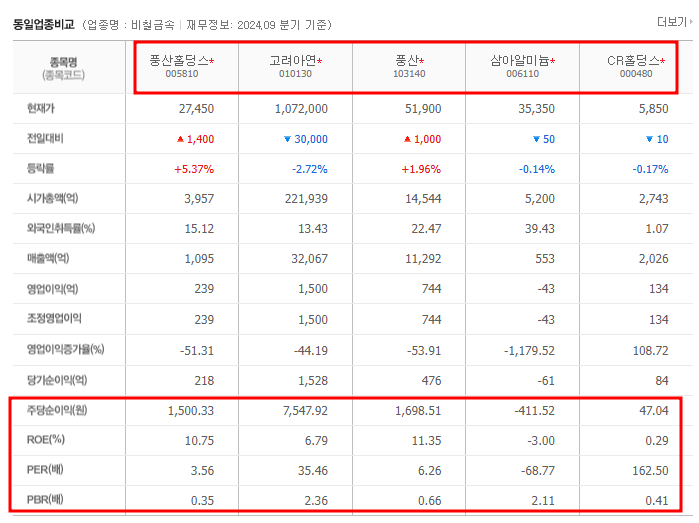
Task: Click revenue value 11,292
Action: 423,259
